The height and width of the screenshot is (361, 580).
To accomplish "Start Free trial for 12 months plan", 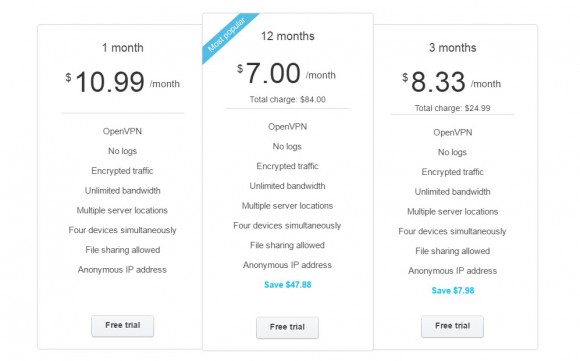I will (x=287, y=327).
